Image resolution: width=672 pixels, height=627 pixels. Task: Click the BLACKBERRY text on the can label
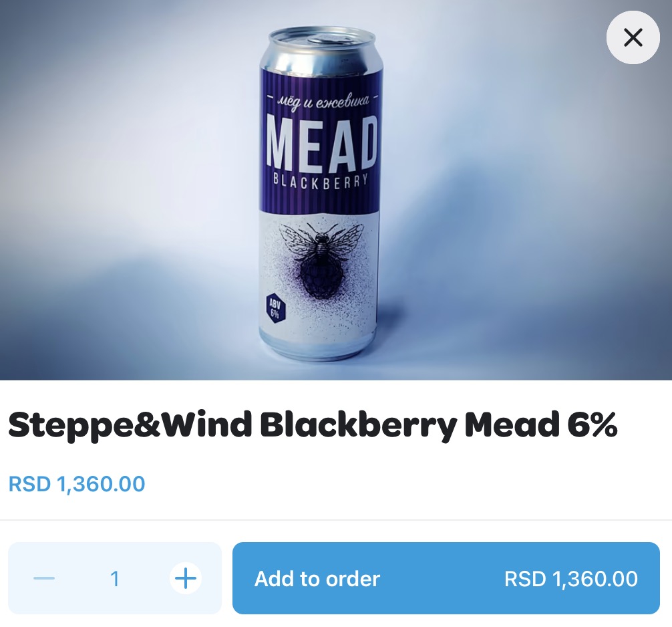coord(321,182)
